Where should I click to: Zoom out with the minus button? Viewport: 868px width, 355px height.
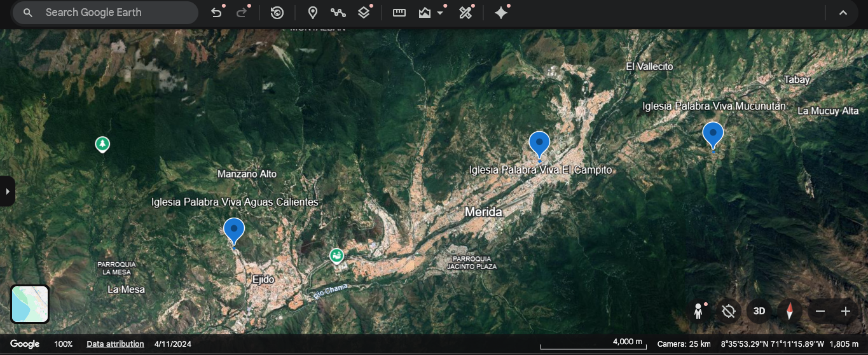tap(820, 311)
